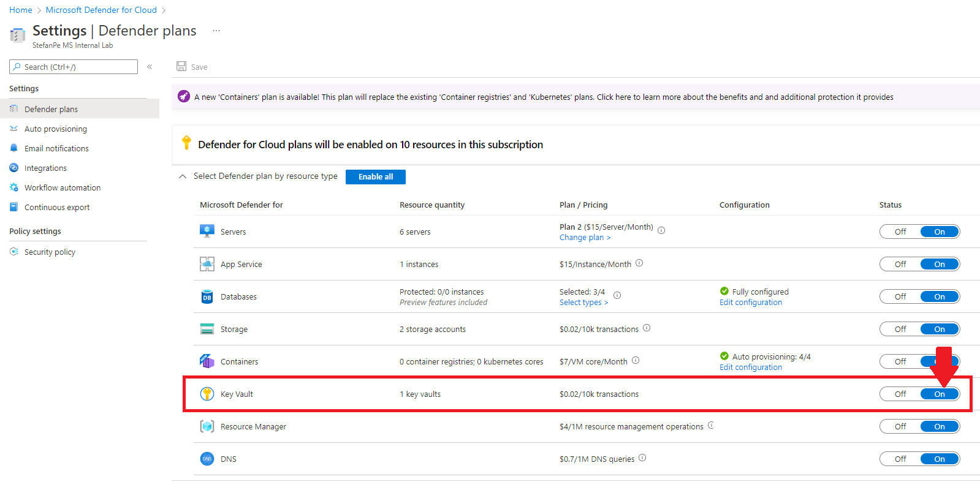This screenshot has width=980, height=490.
Task: Click the info icon beside DNS queries pricing
Action: 642,458
